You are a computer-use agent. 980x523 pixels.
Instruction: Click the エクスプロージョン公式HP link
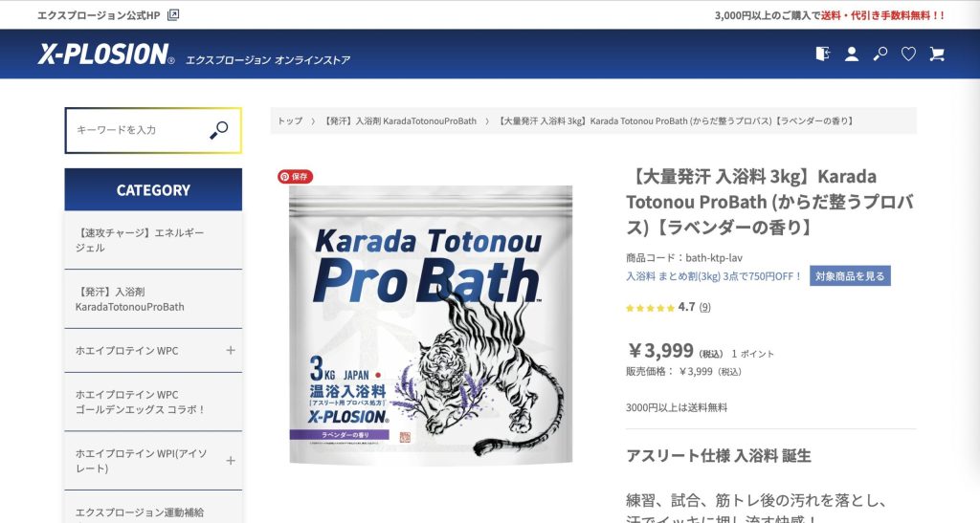click(x=99, y=15)
